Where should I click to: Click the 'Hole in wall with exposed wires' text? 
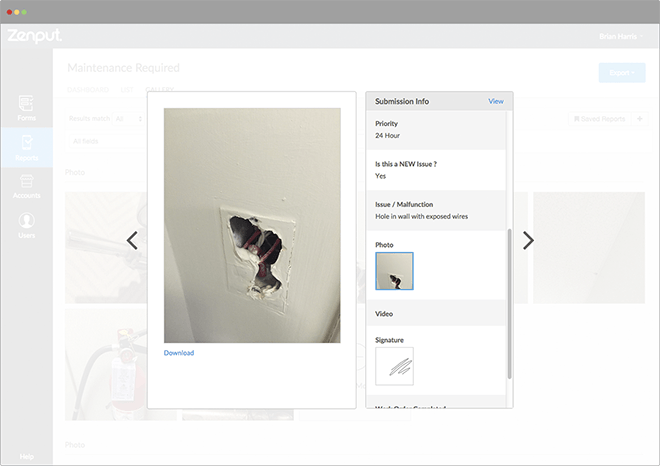coord(421,216)
